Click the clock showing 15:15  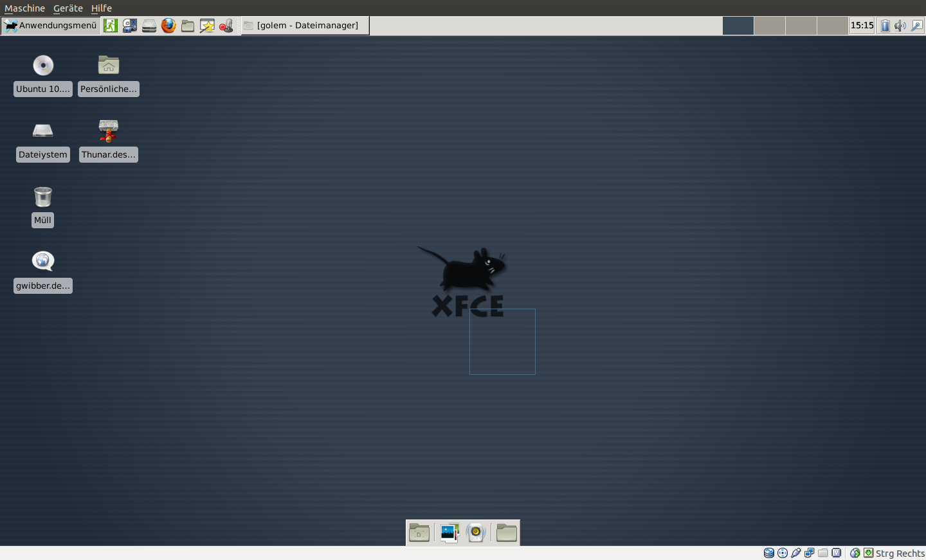tap(861, 26)
